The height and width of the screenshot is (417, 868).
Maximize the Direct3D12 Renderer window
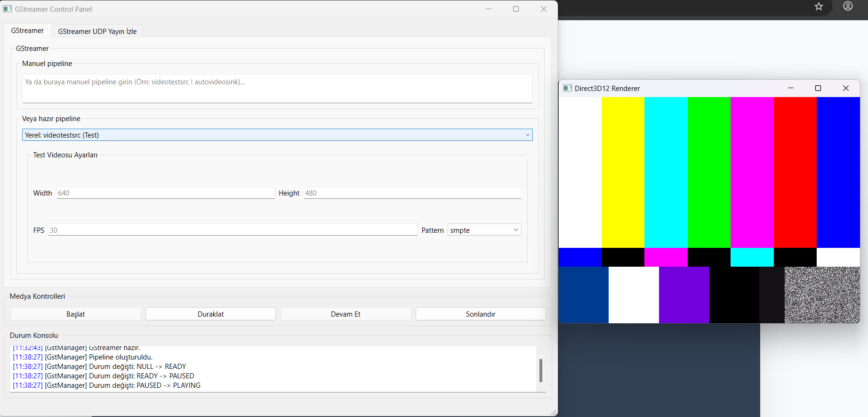(x=818, y=88)
